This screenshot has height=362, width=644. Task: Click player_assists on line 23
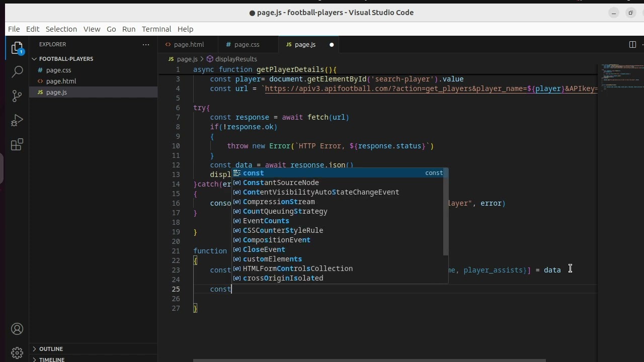(x=493, y=270)
